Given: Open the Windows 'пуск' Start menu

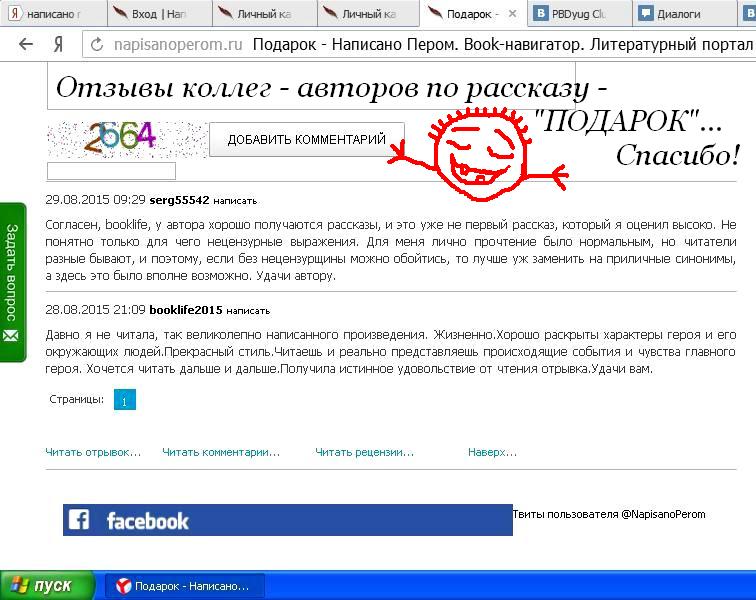Looking at the screenshot, I should click(x=47, y=585).
